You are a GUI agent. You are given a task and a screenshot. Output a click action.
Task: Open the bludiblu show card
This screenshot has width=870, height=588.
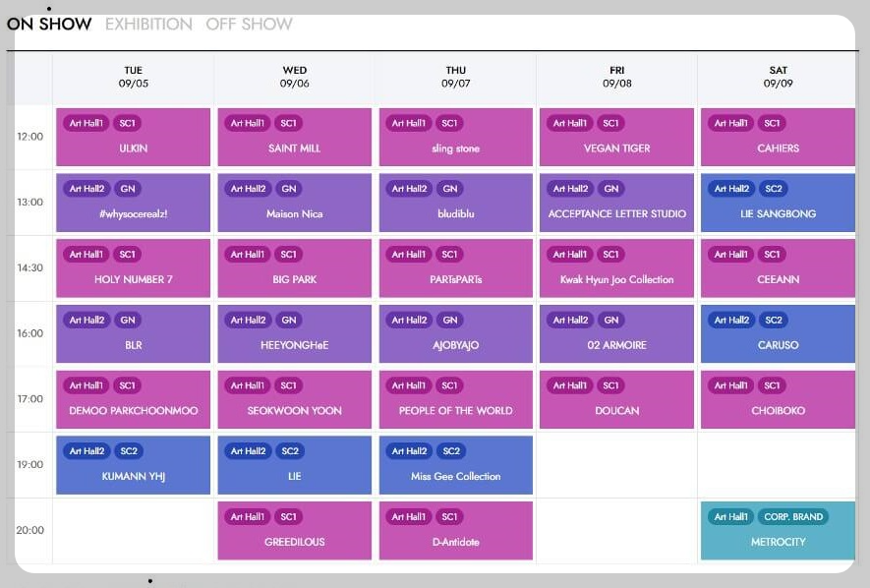(x=455, y=203)
